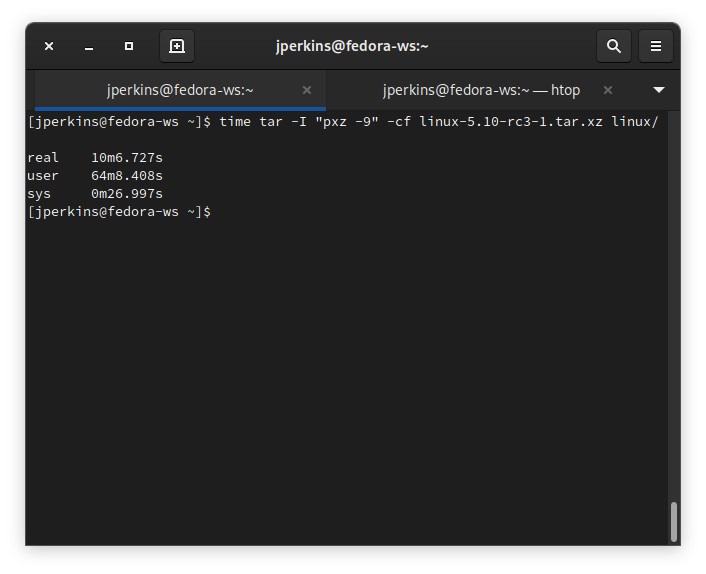Viewport: 706px width, 574px height.
Task: Click the real time value 10m6.727s
Action: click(x=127, y=158)
